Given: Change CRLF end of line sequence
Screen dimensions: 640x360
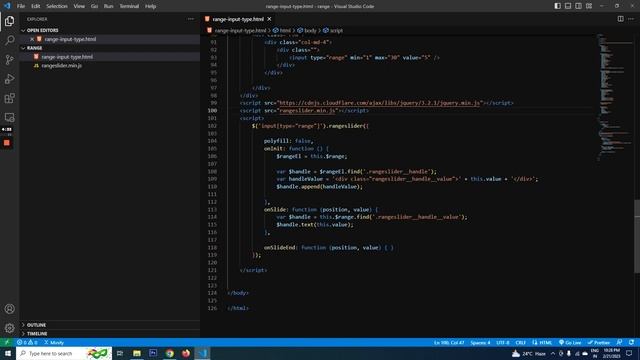Looking at the screenshot, I should point(520,342).
